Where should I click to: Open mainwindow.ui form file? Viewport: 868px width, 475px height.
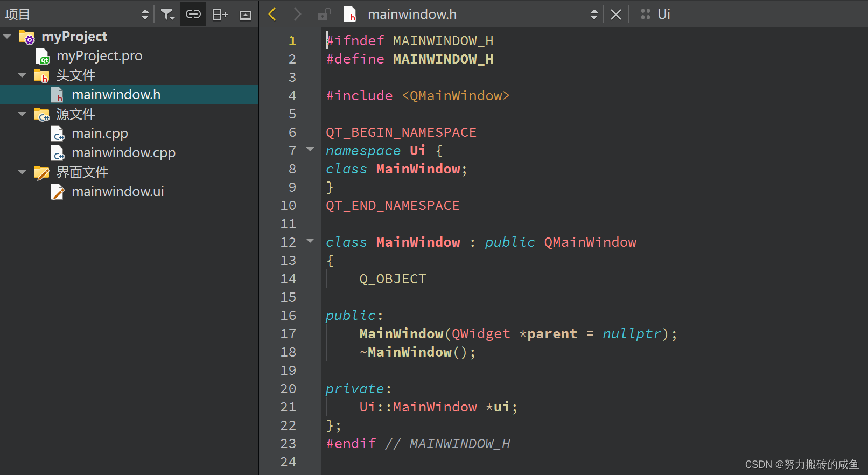point(118,192)
